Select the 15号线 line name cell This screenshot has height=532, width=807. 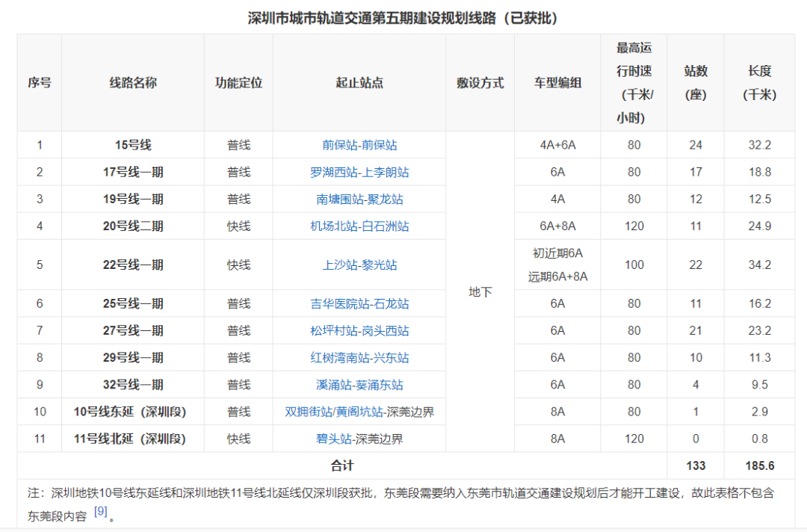133,145
